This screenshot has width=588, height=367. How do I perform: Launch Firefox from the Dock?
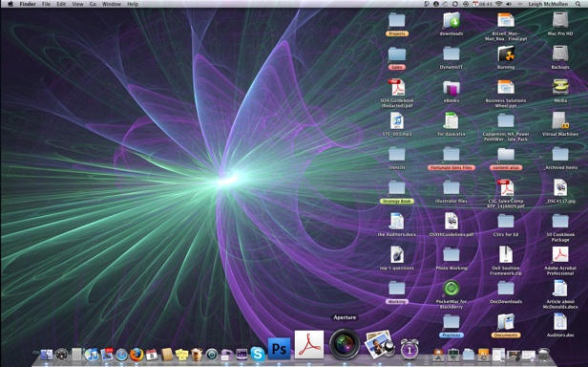point(136,355)
